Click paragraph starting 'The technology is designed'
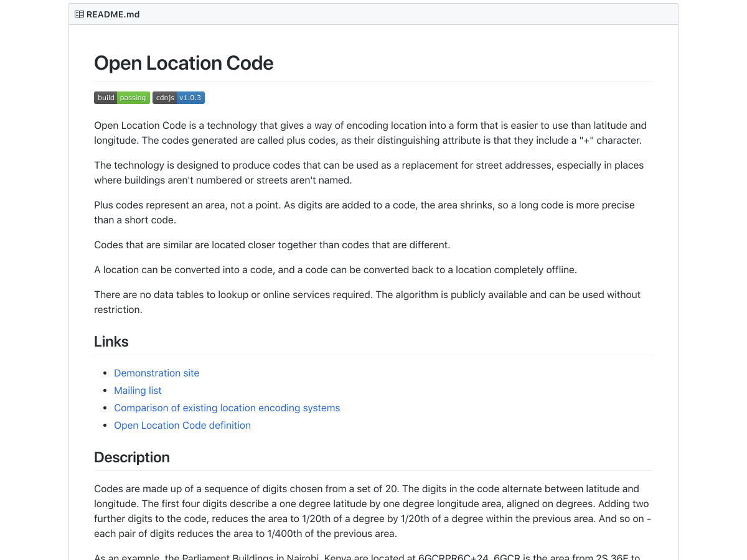The image size is (747, 560). pyautogui.click(x=369, y=173)
